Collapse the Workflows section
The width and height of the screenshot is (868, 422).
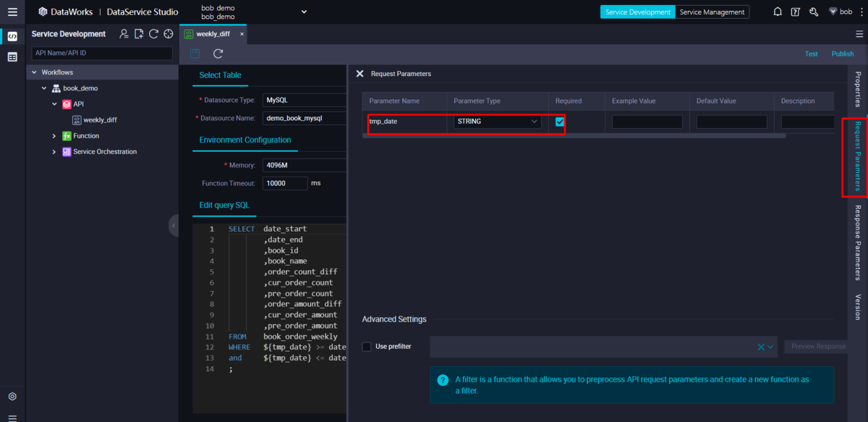(x=34, y=72)
